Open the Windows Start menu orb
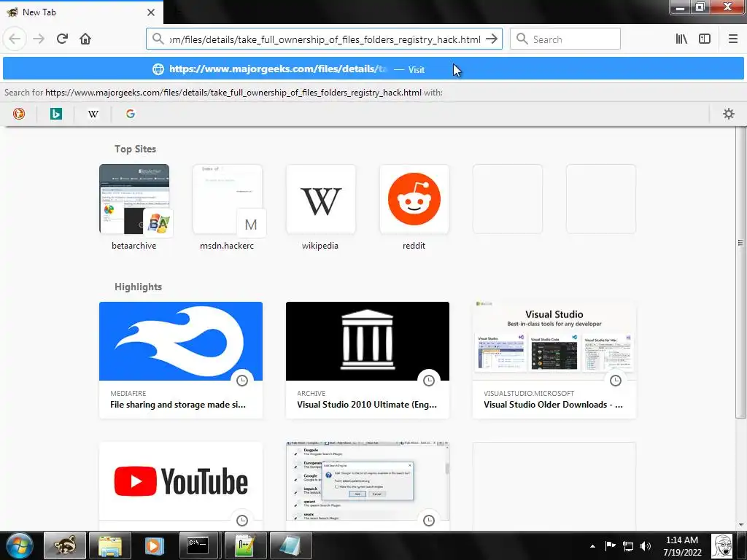The height and width of the screenshot is (560, 747). click(20, 545)
